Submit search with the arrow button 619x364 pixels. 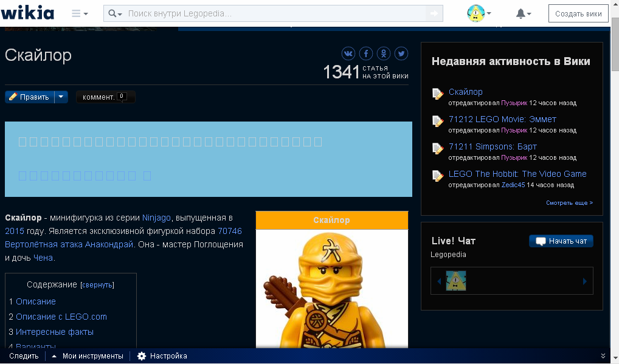434,13
